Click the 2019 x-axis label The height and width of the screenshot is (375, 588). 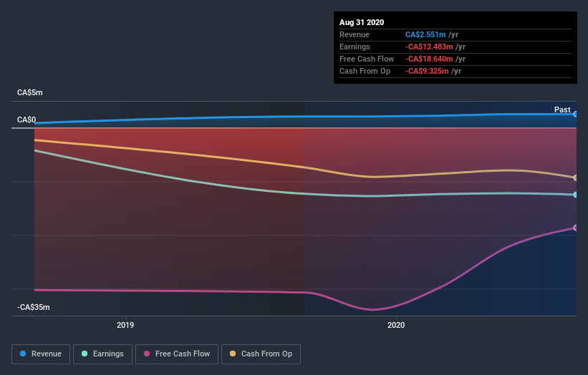coord(125,325)
